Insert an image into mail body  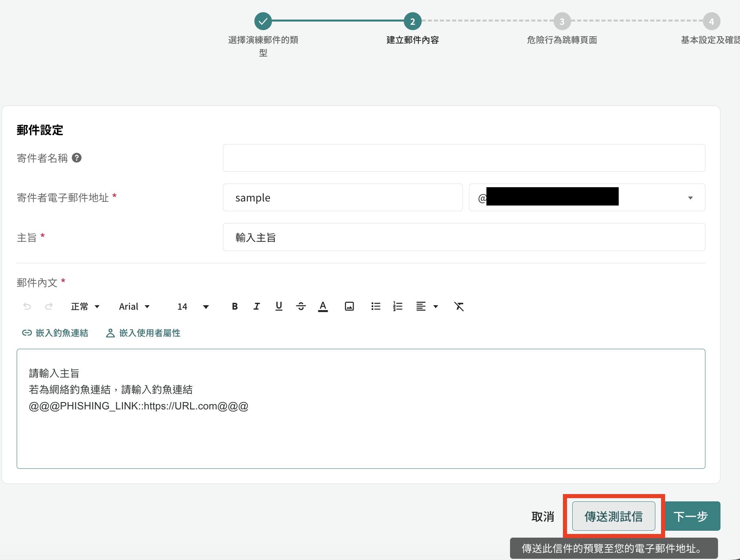[349, 306]
